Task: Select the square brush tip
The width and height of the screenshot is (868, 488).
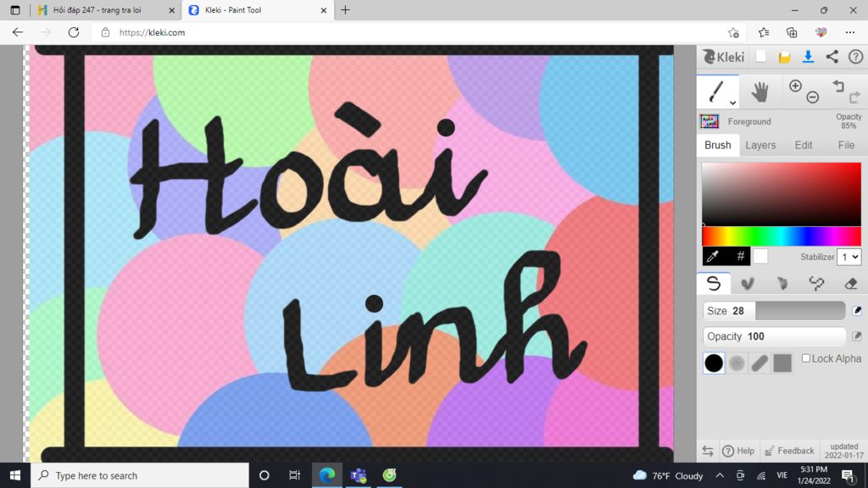Action: [782, 363]
